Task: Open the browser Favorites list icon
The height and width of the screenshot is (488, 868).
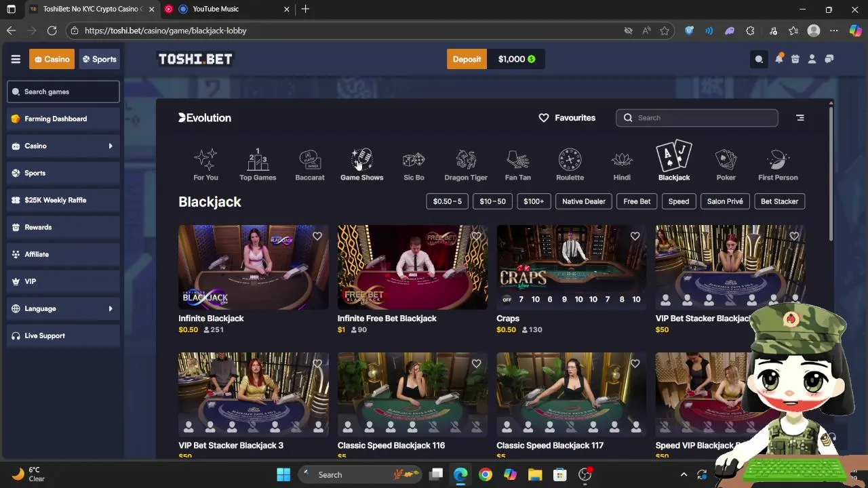Action: tap(793, 30)
